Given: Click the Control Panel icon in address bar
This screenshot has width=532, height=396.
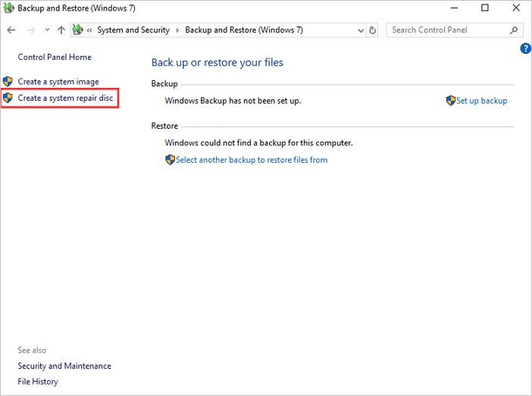Looking at the screenshot, I should pyautogui.click(x=77, y=30).
